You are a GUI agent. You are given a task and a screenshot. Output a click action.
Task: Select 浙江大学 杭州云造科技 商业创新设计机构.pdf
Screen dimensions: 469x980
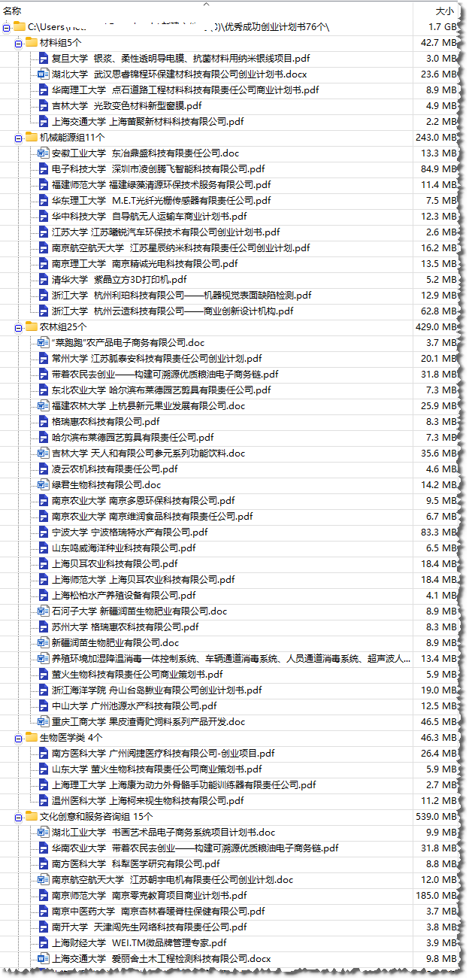[x=172, y=311]
